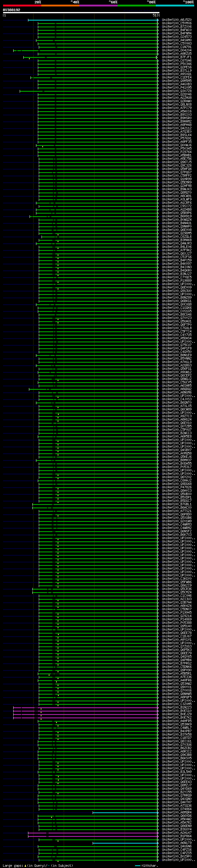
Task: Click the UniRef100_B0Z9P0 entry
Action: (177, 857)
